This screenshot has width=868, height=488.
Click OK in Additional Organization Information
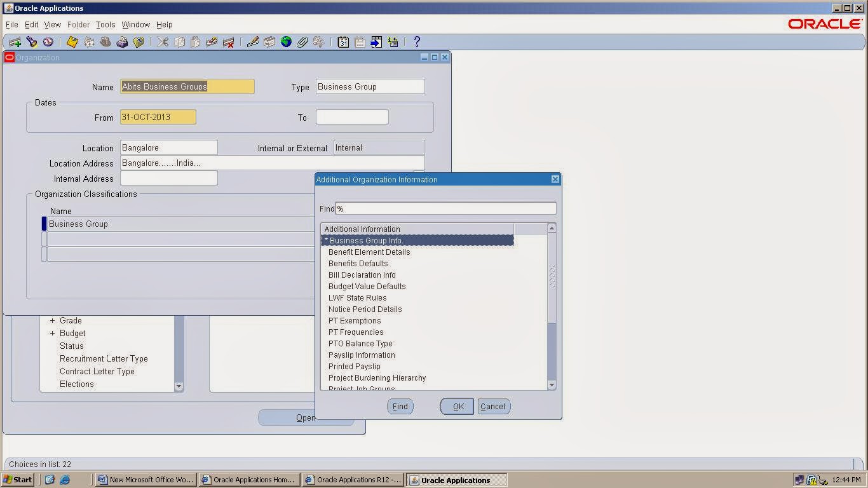click(x=458, y=407)
